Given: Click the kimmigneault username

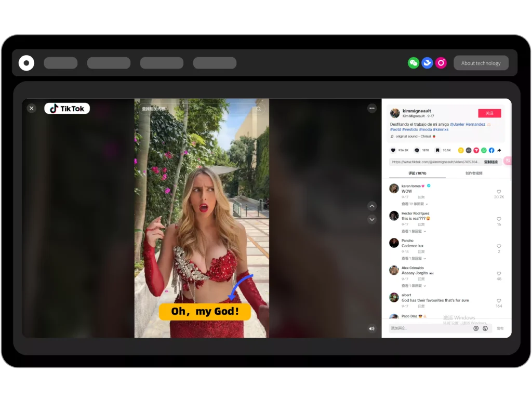Looking at the screenshot, I should [x=417, y=111].
